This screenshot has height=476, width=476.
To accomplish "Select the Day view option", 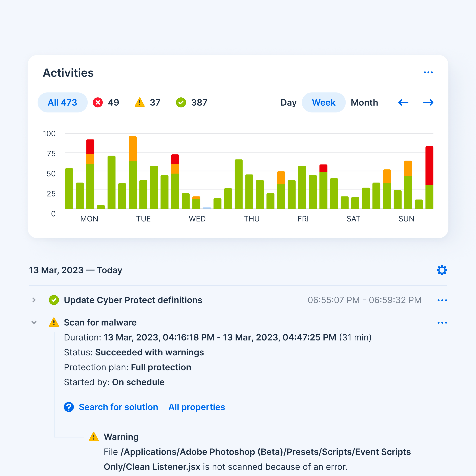I will (288, 102).
